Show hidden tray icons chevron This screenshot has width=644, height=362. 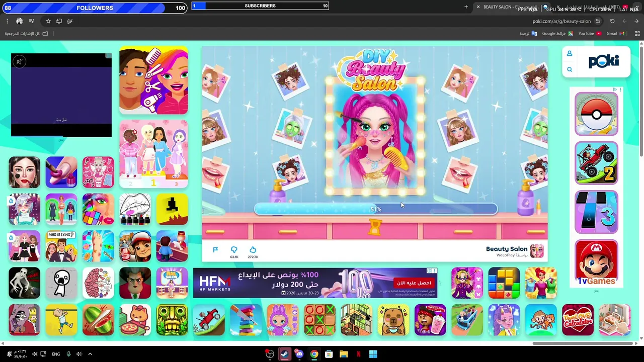click(90, 354)
